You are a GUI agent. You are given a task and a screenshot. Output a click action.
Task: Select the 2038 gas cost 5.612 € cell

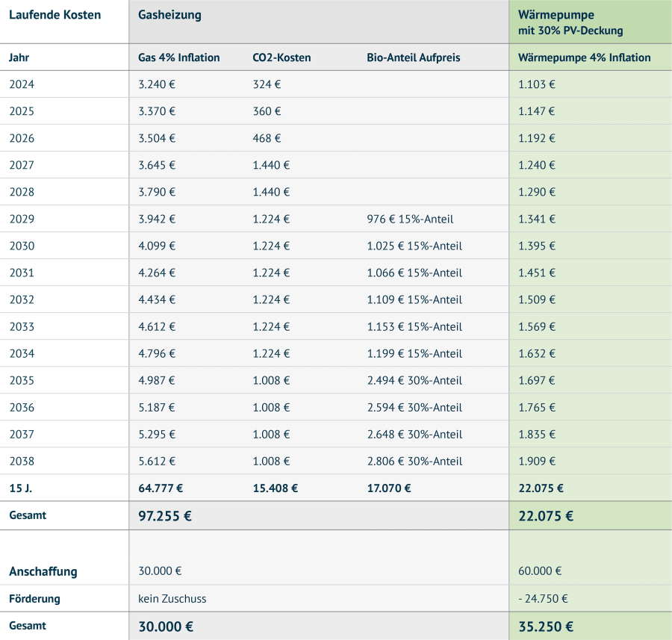(x=157, y=461)
